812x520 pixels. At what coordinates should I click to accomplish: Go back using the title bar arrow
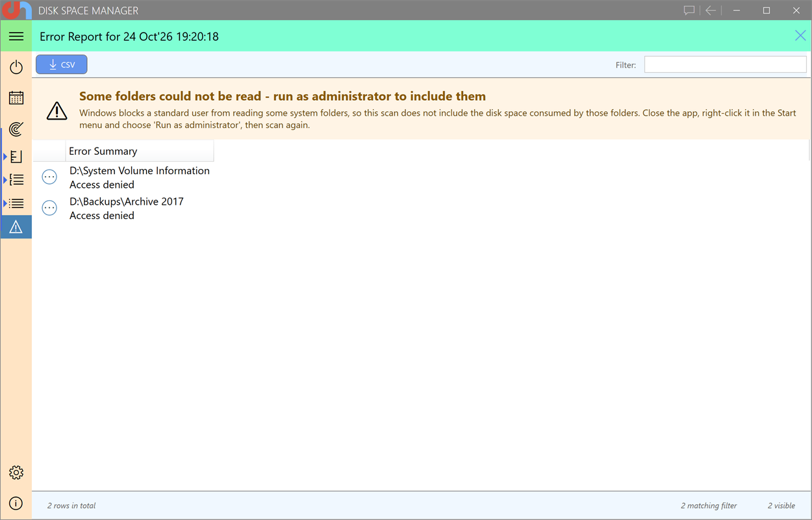coord(711,10)
